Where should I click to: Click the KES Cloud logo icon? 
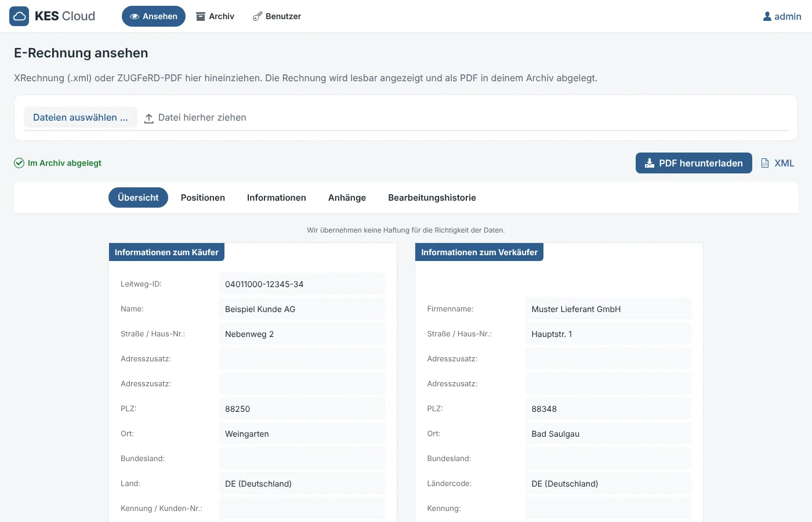tap(19, 16)
